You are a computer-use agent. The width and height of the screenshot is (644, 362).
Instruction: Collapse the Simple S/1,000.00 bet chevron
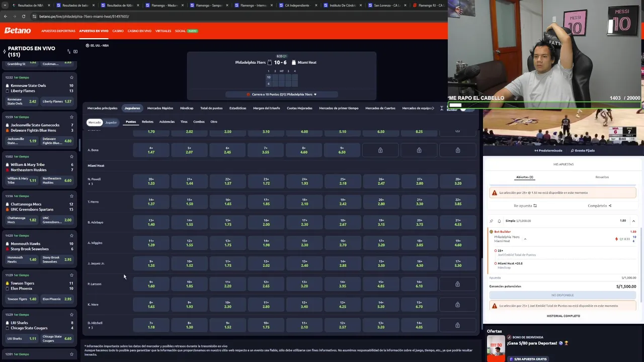point(633,221)
